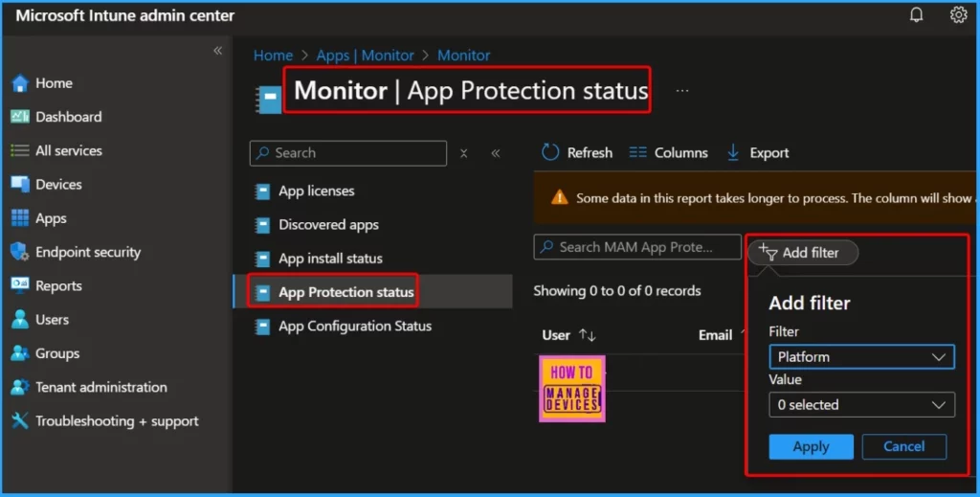Open Tenant administration from left navigation

pos(101,387)
